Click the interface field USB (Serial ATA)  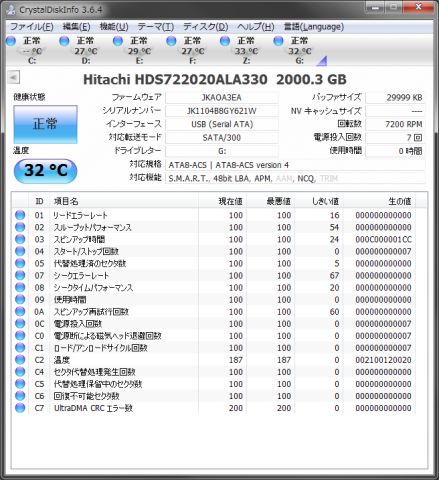(x=222, y=124)
